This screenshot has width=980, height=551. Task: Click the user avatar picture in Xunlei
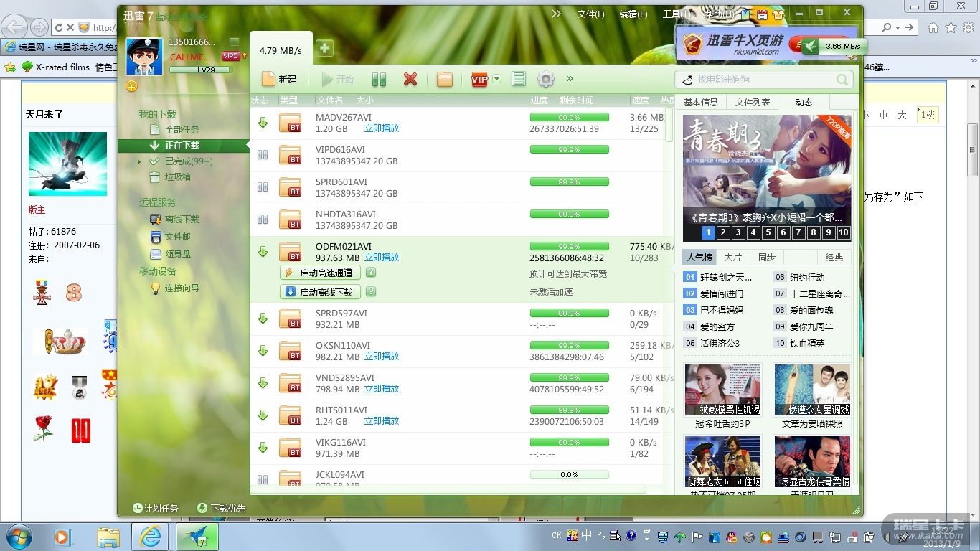[x=144, y=57]
